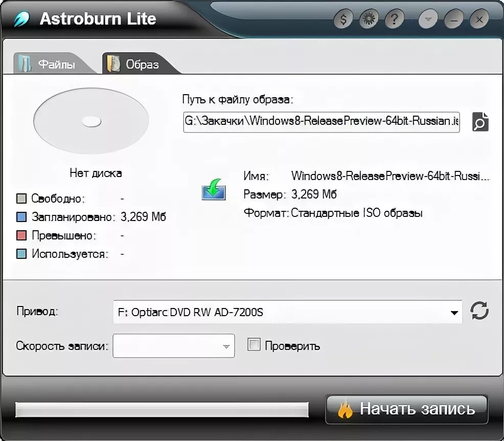The height and width of the screenshot is (441, 504).
Task: Open help with the question mark icon
Action: pyautogui.click(x=395, y=19)
